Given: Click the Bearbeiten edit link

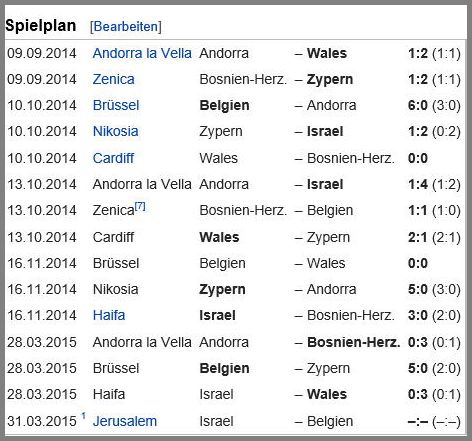Looking at the screenshot, I should tap(126, 26).
